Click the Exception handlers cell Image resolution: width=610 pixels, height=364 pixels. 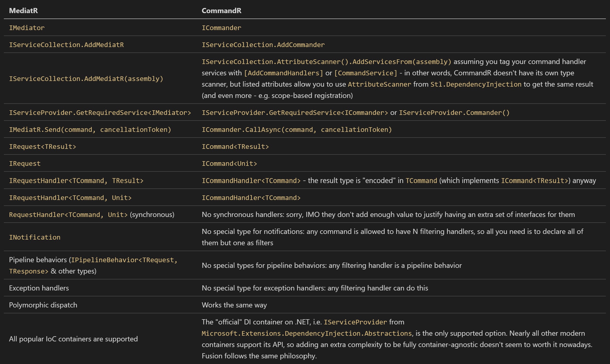(39, 288)
